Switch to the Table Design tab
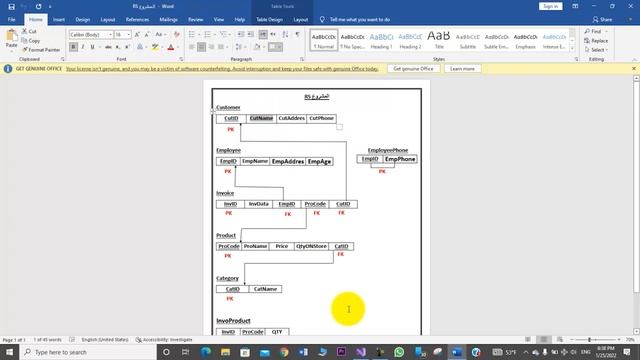The width and height of the screenshot is (640, 360). click(269, 19)
